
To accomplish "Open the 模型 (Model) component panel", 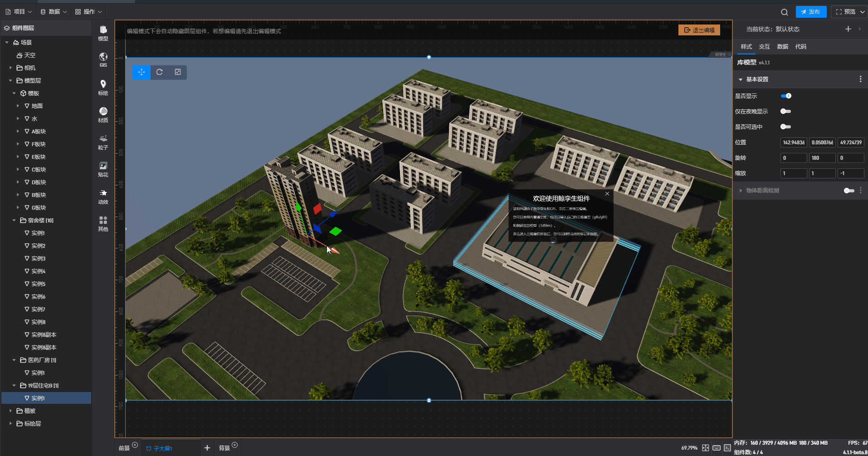I will pos(103,33).
